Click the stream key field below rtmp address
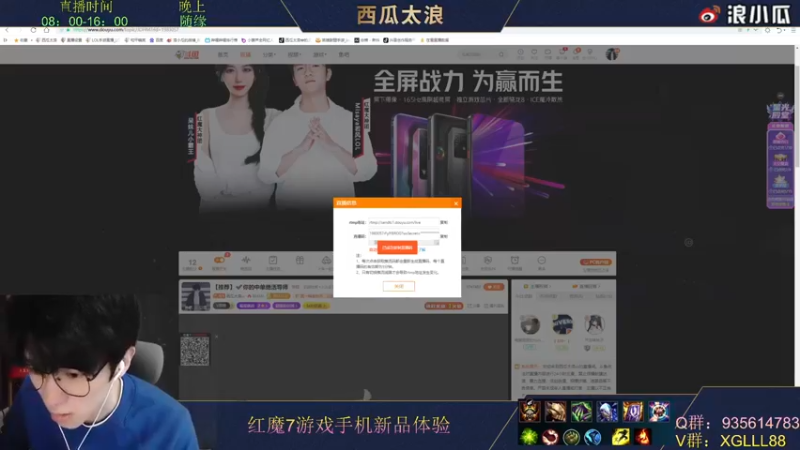800x450 pixels. tap(403, 234)
